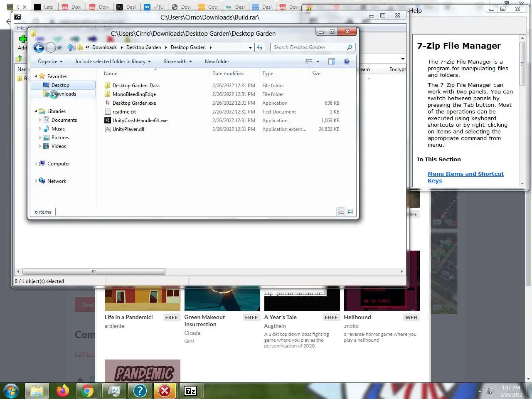Open the 7-Zip taskbar button
This screenshot has width=532, height=399.
190,391
